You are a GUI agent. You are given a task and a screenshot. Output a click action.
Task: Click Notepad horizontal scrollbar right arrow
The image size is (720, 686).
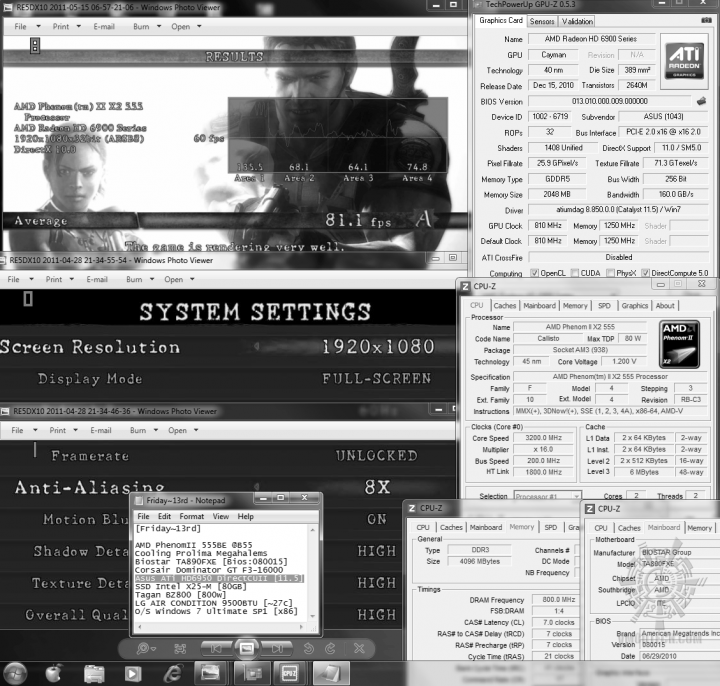coord(301,626)
